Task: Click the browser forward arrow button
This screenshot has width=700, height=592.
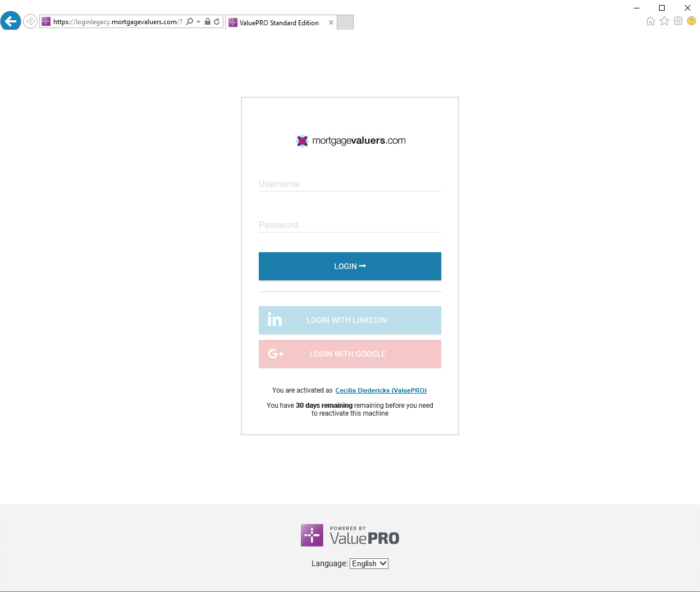Action: (x=30, y=21)
